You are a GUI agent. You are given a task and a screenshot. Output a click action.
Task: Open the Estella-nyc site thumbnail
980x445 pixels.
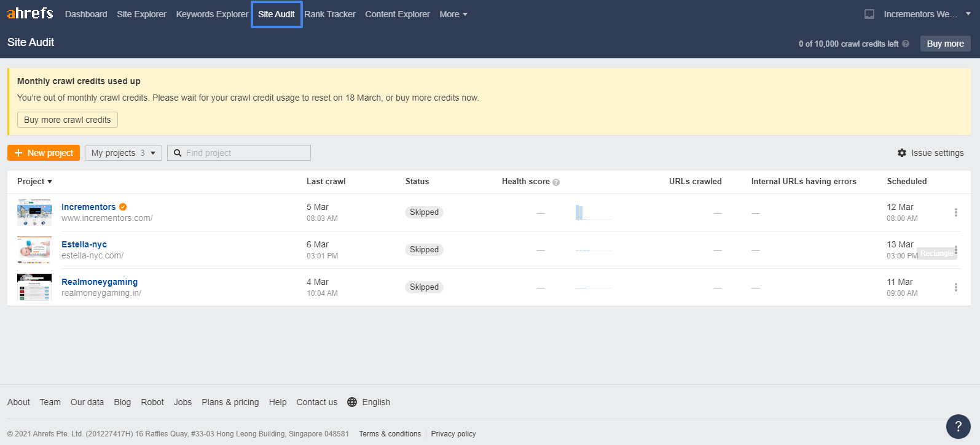point(34,250)
